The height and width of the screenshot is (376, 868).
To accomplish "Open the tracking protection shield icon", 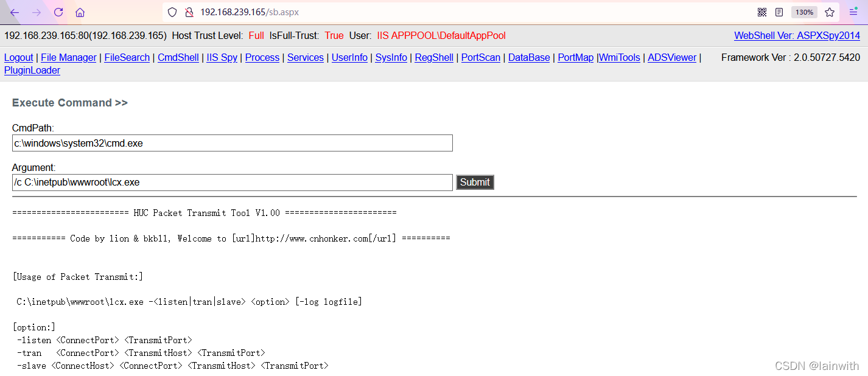I will [172, 12].
